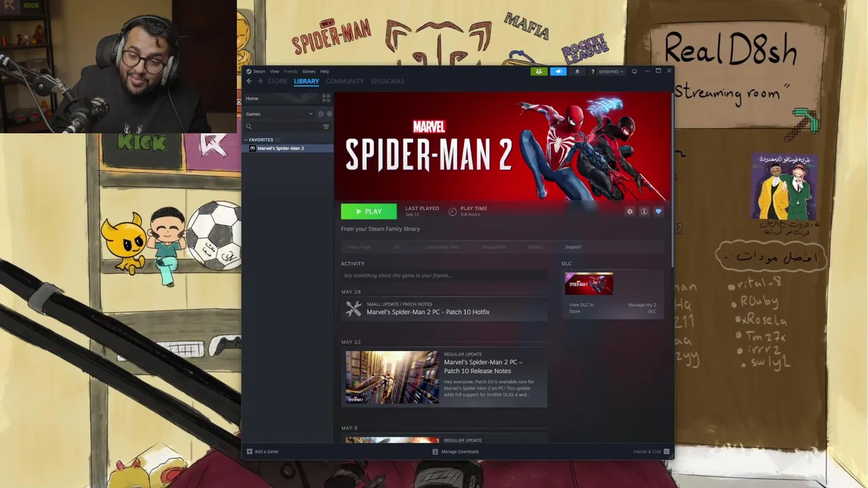
Task: Click the green PLAY button
Action: [369, 211]
